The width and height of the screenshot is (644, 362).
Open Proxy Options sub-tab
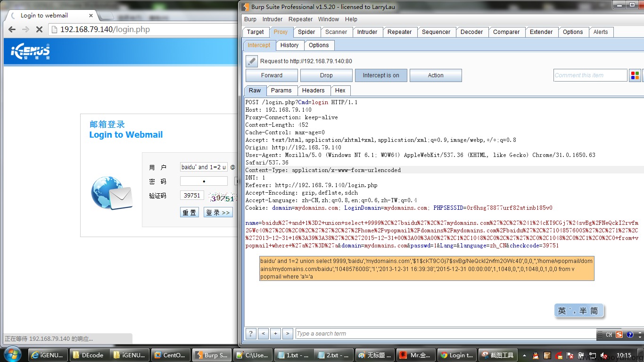tap(319, 45)
